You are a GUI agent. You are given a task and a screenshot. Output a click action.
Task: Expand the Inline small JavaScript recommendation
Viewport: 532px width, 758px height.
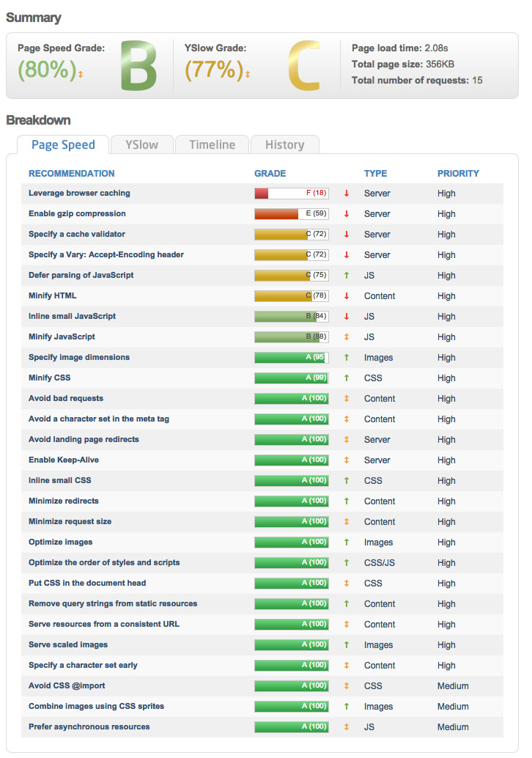[x=72, y=317]
